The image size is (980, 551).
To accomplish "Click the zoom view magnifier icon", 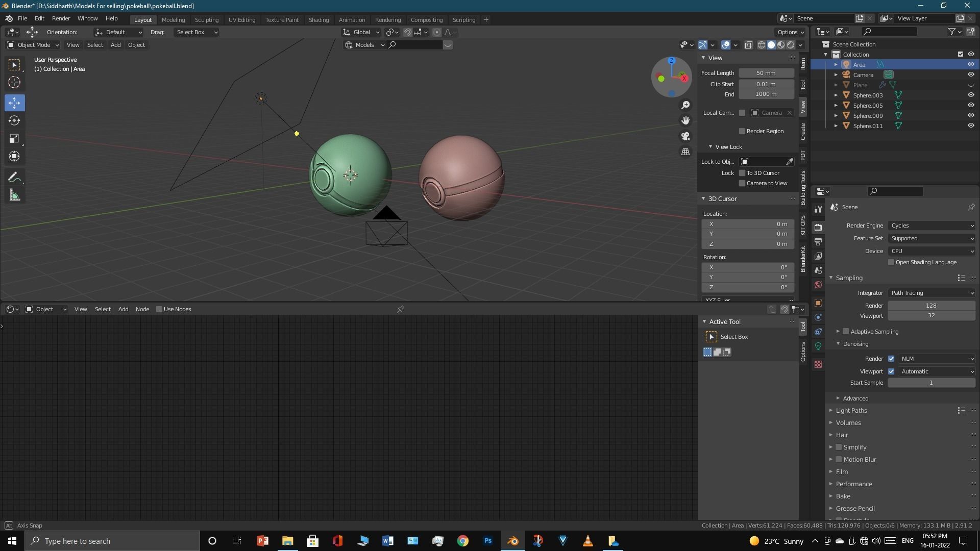I will click(685, 105).
